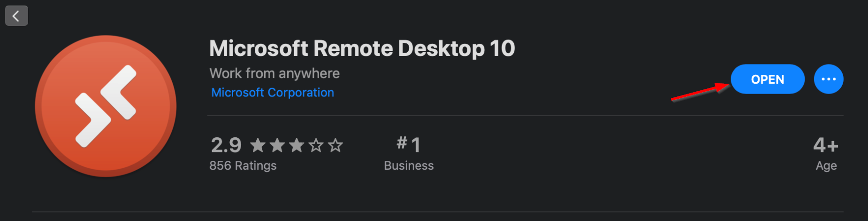Click the #1 chart rank
Screen dimensions: 868x221
click(409, 144)
